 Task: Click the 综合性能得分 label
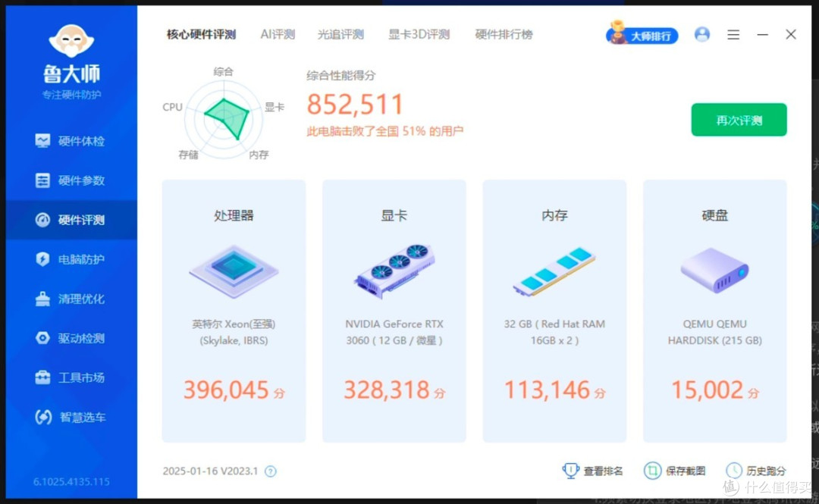(341, 76)
